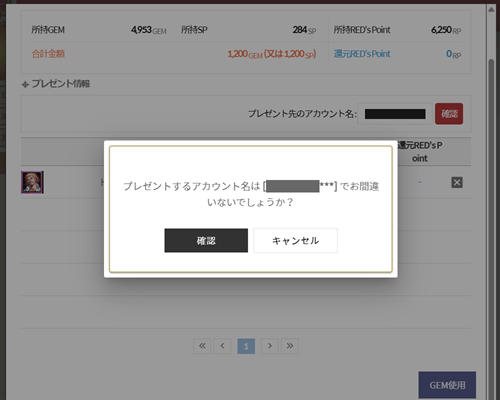Click the 4,953 GEM balance value
Viewport: 500px width, 400px height.
(149, 30)
